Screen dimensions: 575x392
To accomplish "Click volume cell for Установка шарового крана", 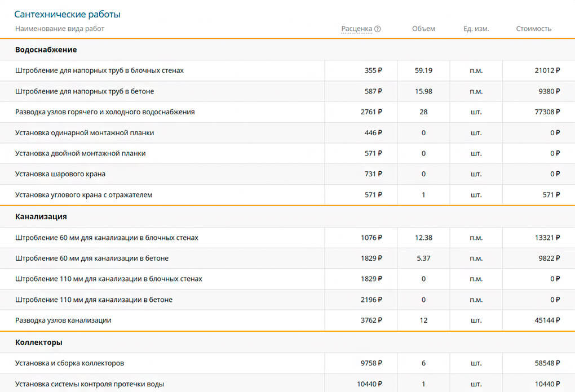I will pos(423,174).
